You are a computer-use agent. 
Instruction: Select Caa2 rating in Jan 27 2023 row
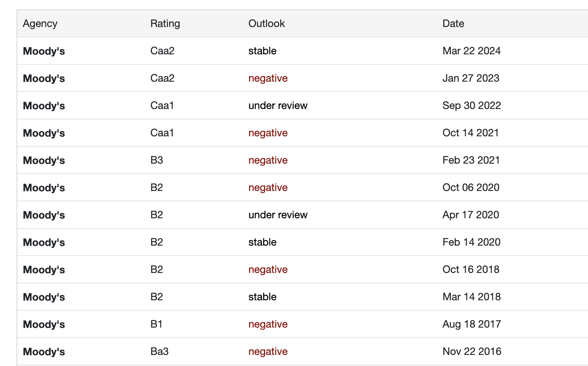tap(162, 78)
